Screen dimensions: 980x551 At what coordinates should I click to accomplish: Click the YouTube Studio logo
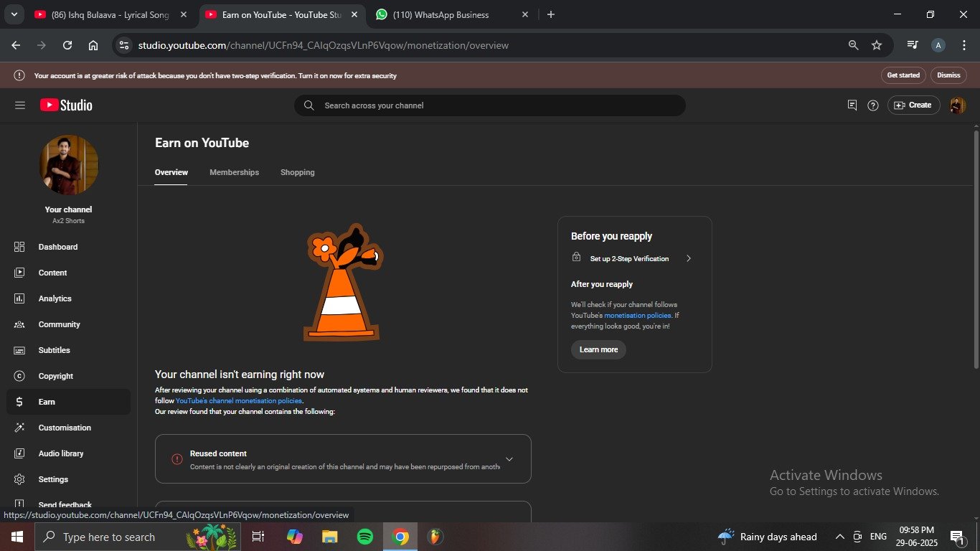click(x=66, y=105)
